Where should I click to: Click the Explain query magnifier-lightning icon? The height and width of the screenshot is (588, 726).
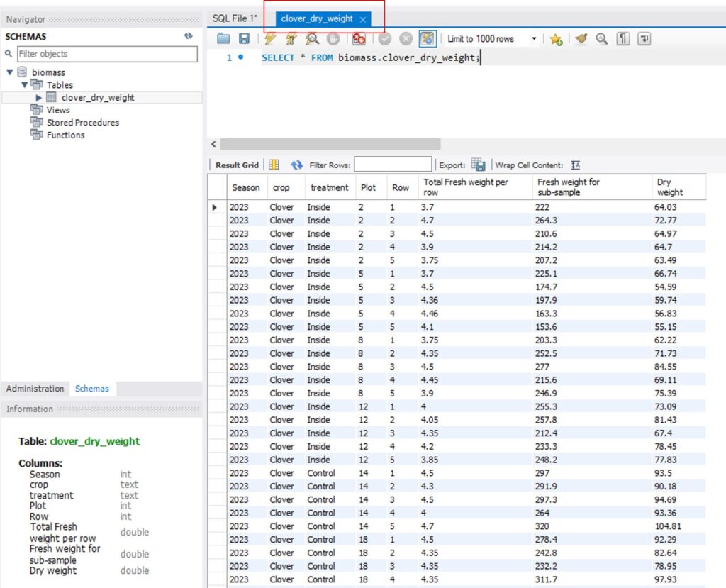311,39
